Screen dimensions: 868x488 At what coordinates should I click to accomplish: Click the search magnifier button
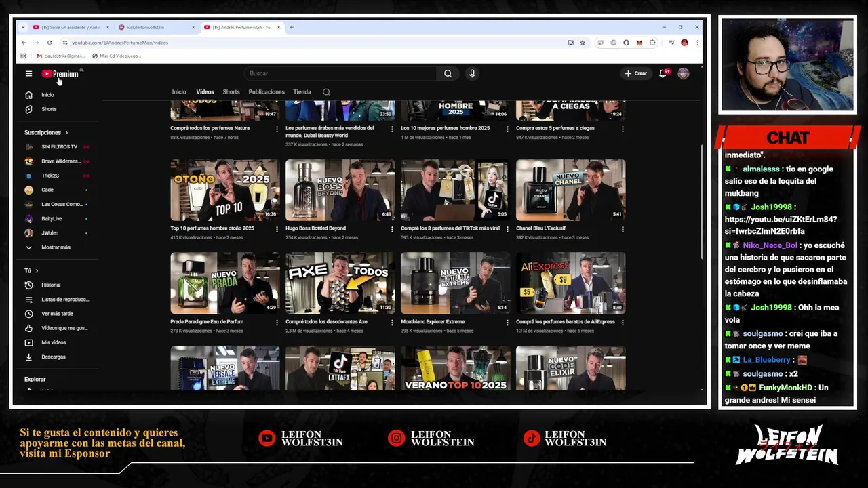point(448,73)
